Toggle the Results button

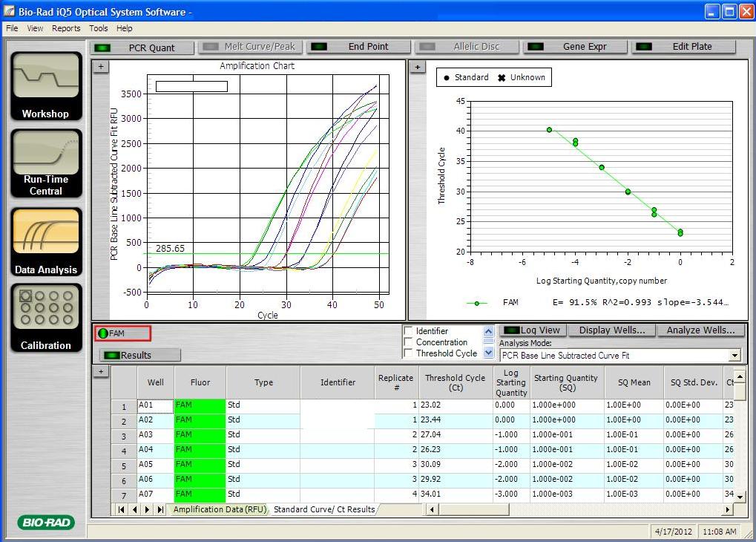pyautogui.click(x=139, y=355)
